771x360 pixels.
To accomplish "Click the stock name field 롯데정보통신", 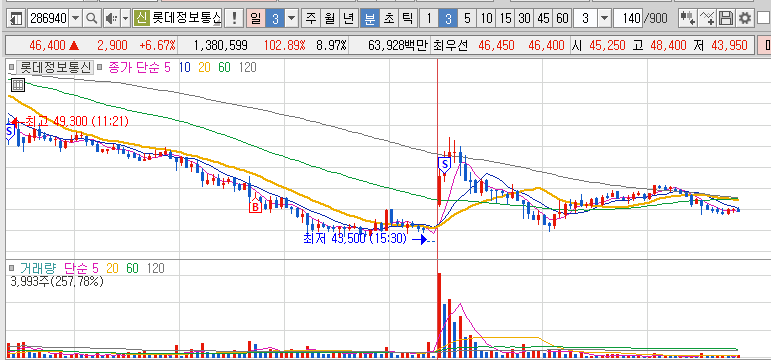I will pos(186,19).
